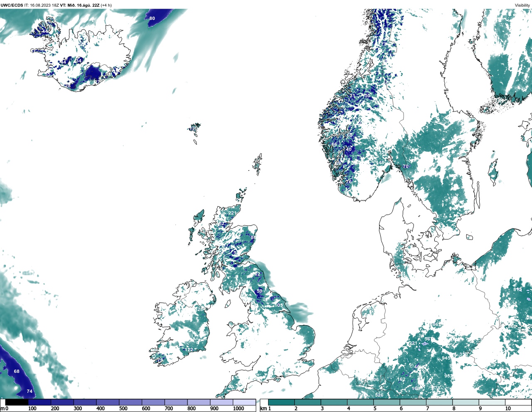Click the 3–4 km legend swatch
The height and width of the screenshot is (412, 532).
pyautogui.click(x=334, y=402)
